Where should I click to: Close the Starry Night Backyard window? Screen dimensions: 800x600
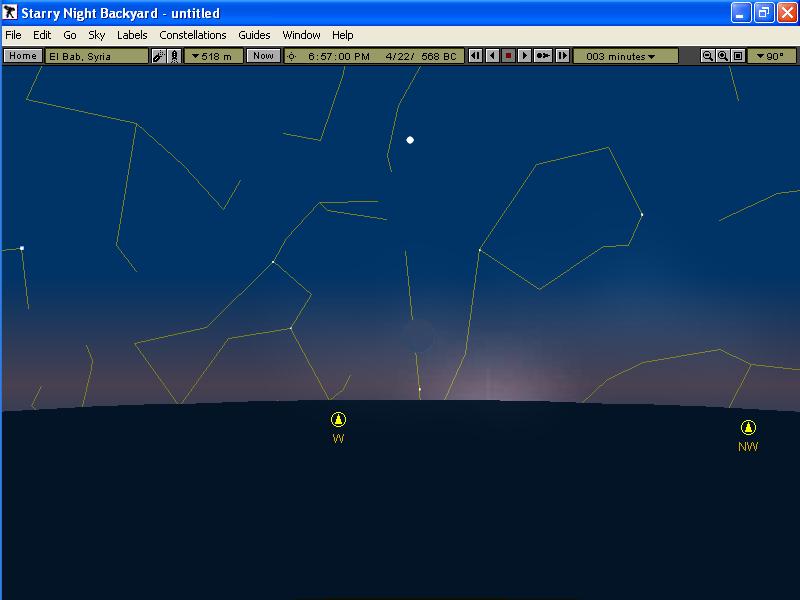tap(787, 12)
